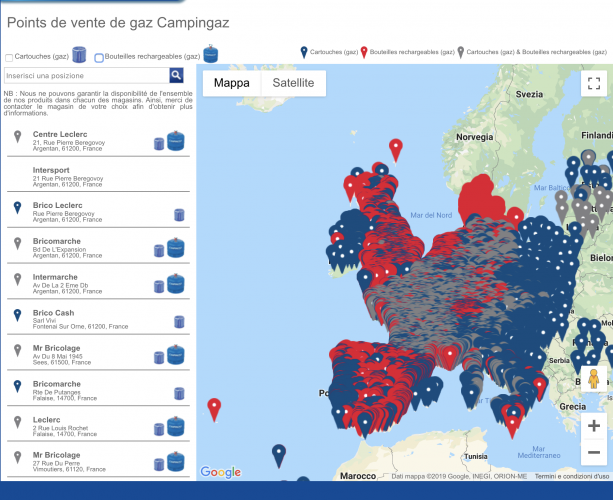
Task: Switch to Satellite map view
Action: click(x=293, y=83)
